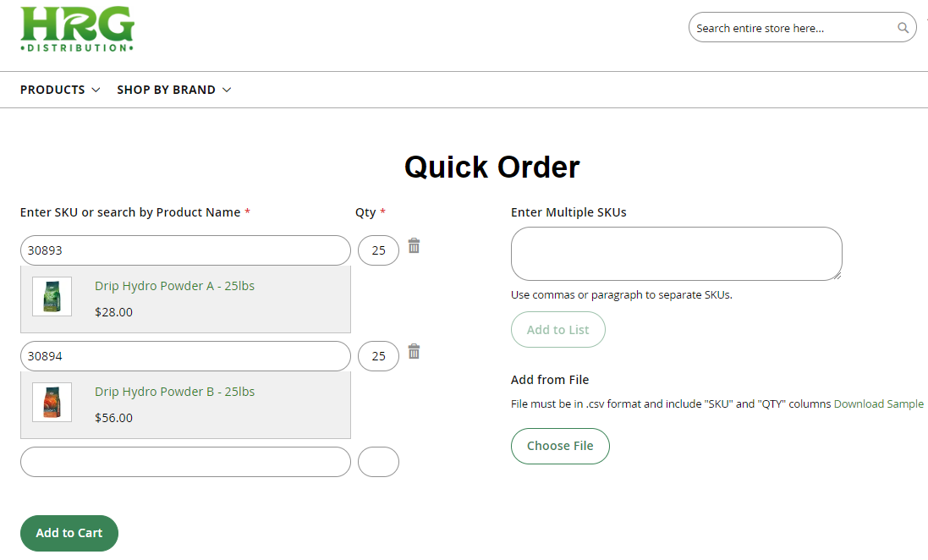
Task: Focus the SKU field containing 30894
Action: (185, 356)
